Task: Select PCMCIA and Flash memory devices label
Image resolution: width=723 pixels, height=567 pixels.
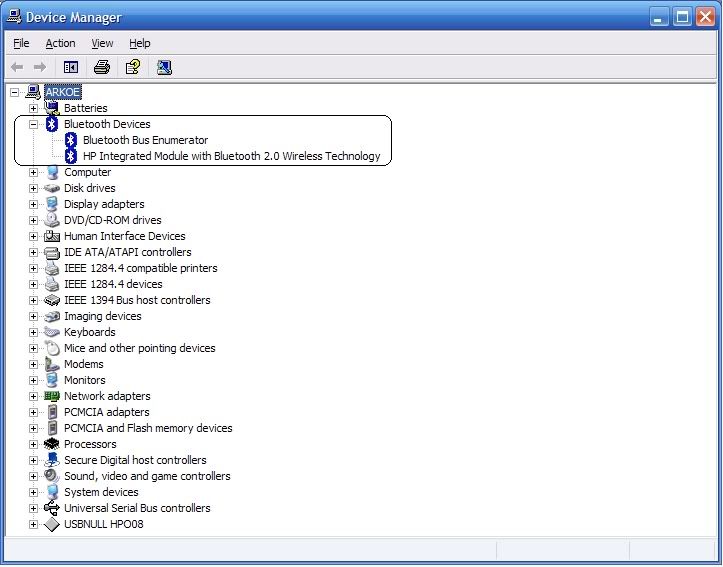Action: [x=148, y=428]
